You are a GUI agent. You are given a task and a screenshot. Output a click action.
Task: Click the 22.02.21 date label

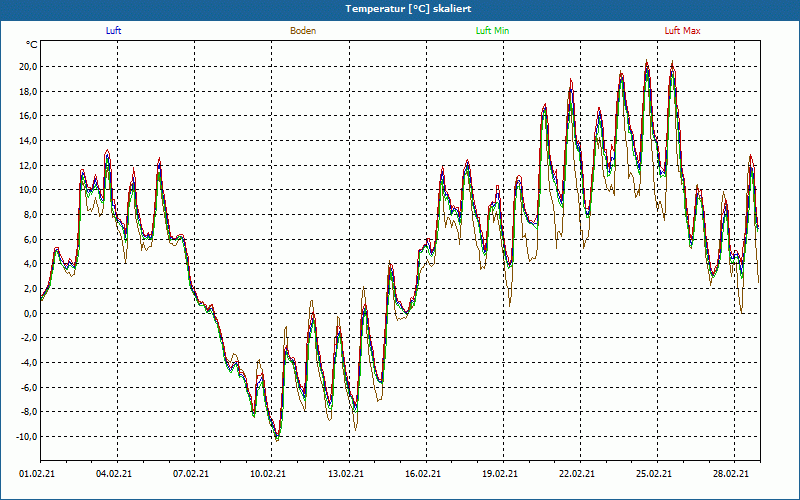[x=577, y=473]
